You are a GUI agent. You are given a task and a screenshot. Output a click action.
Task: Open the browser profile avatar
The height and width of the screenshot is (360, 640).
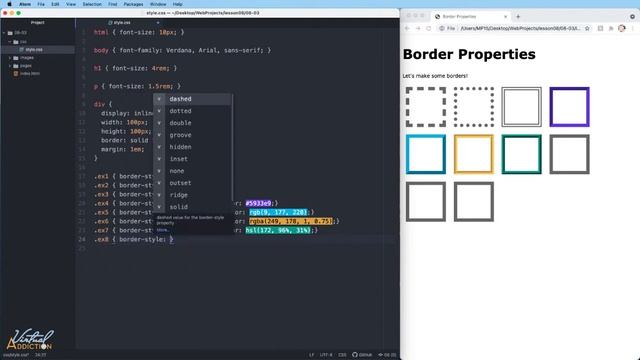[x=622, y=29]
